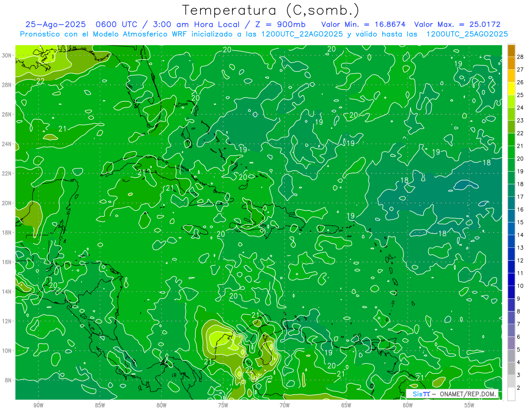Screen dimensions: 532x411
Task: Click the '28N' latitude axis label
Action: pyautogui.click(x=7, y=85)
